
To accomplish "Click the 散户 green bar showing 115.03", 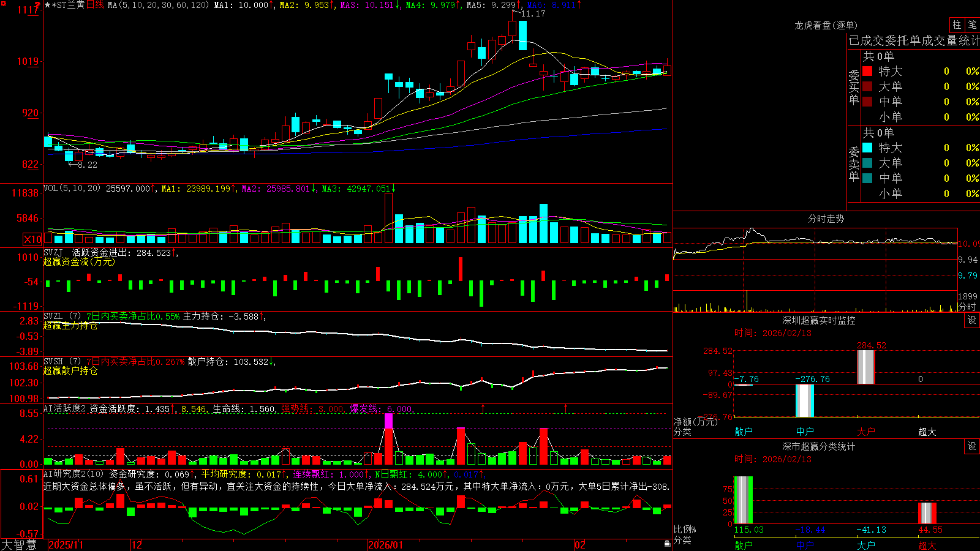I will 743,500.
